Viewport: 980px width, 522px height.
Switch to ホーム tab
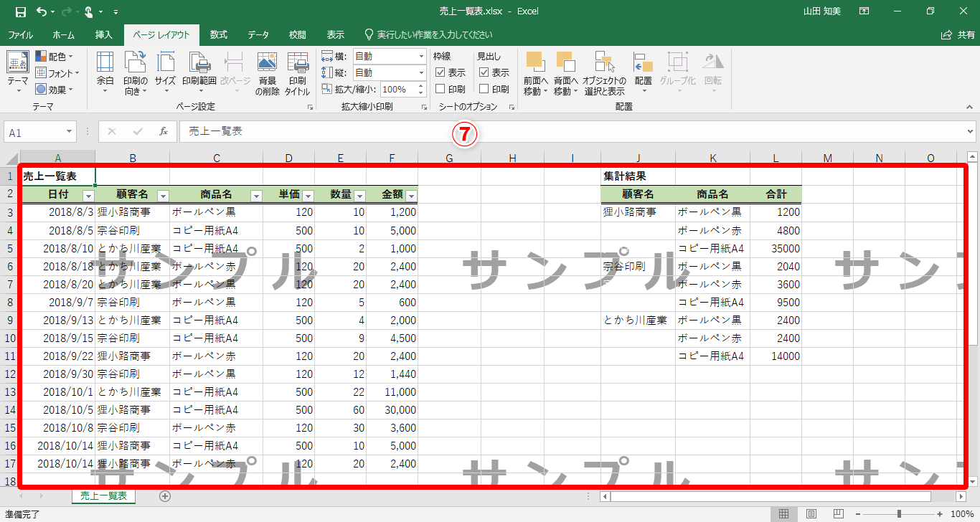63,34
